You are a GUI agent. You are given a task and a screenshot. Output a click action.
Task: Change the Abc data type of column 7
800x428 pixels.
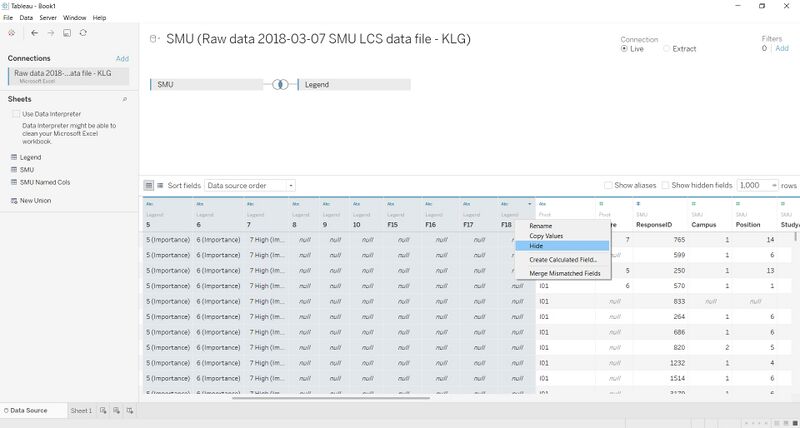click(x=249, y=204)
